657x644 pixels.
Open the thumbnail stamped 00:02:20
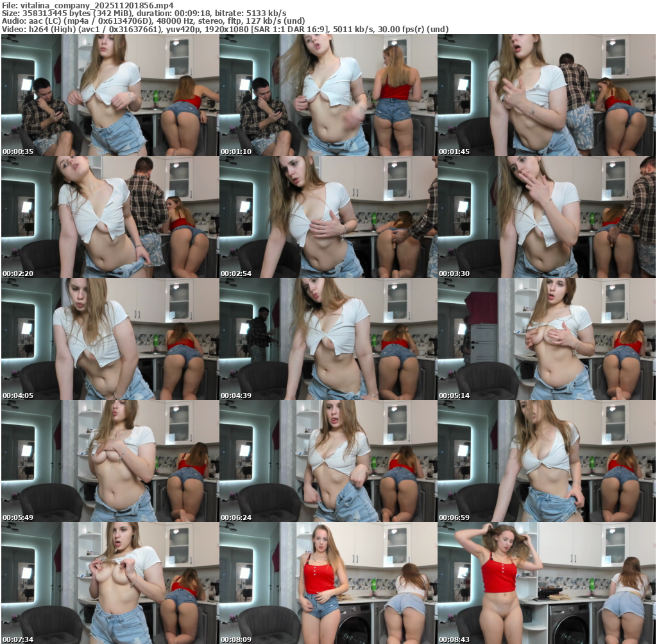click(110, 217)
